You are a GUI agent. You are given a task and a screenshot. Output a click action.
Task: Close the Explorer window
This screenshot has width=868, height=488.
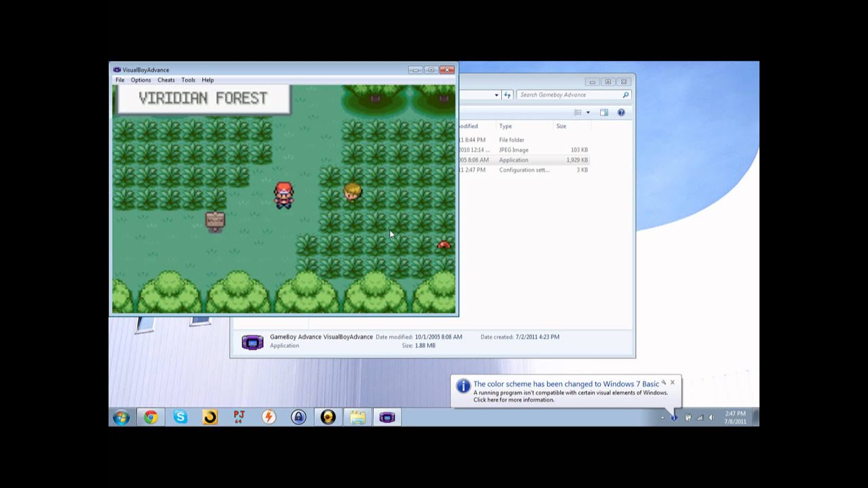click(624, 82)
